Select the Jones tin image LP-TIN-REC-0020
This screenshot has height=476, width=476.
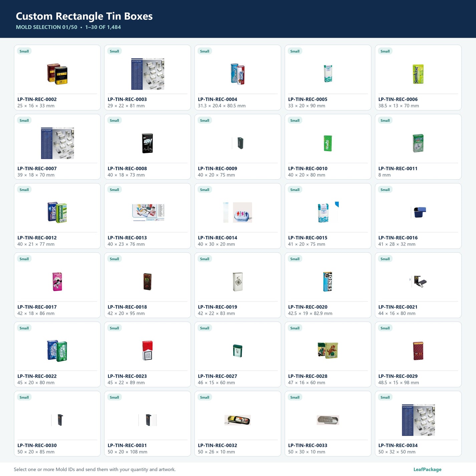tap(328, 281)
